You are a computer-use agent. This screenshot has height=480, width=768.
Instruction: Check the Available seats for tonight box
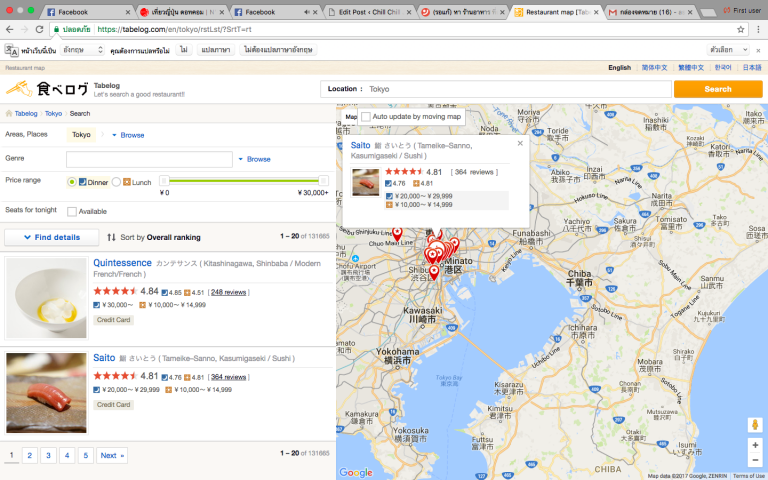72,211
